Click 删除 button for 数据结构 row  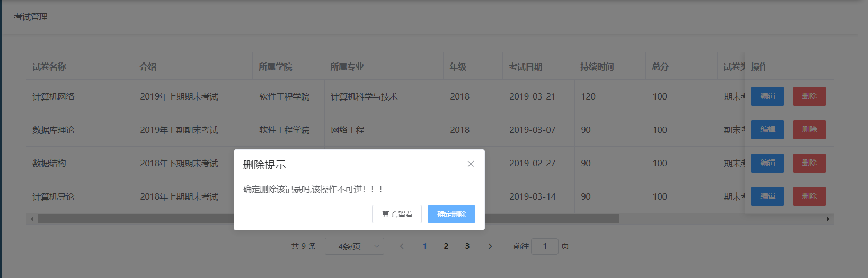[809, 163]
